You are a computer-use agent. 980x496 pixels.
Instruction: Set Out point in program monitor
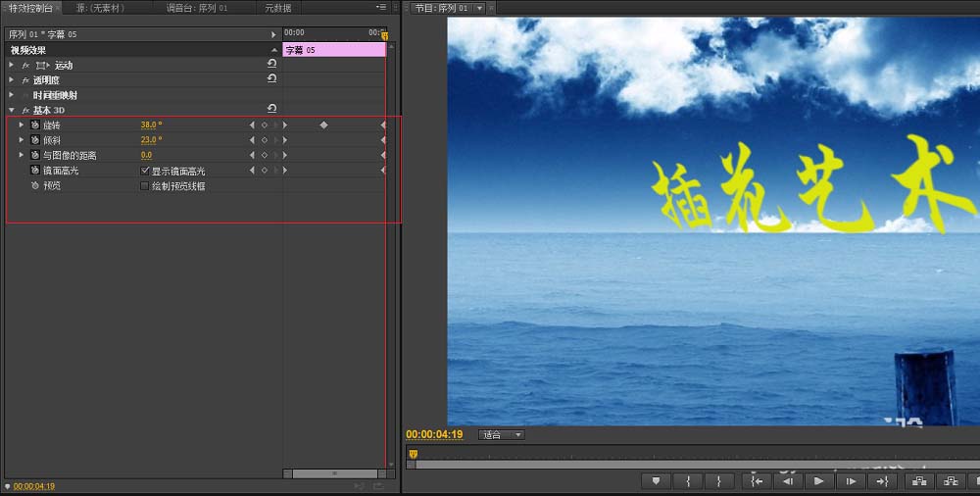click(x=719, y=481)
